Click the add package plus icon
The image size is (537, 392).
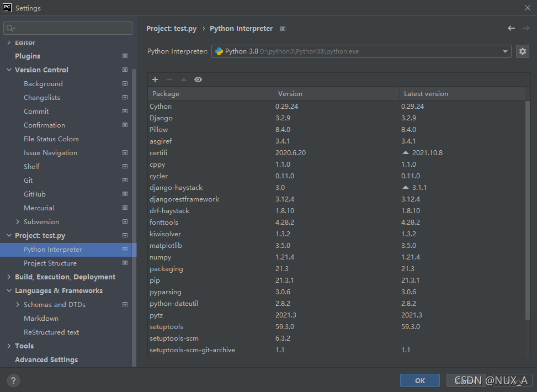pos(155,80)
